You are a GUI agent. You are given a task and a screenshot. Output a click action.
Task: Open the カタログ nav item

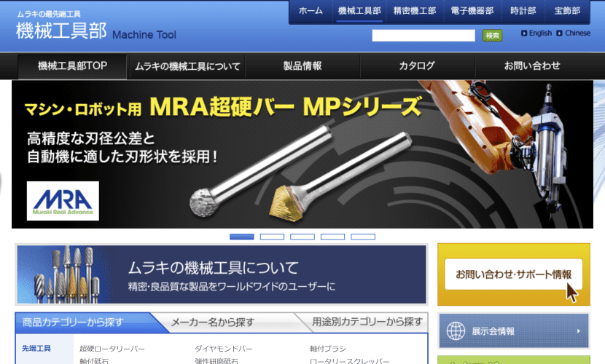[x=417, y=66]
